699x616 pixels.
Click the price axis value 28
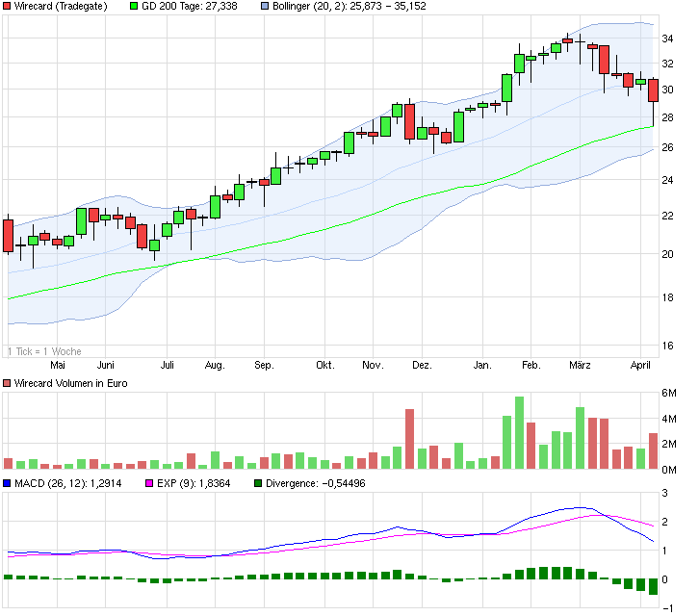pyautogui.click(x=667, y=117)
